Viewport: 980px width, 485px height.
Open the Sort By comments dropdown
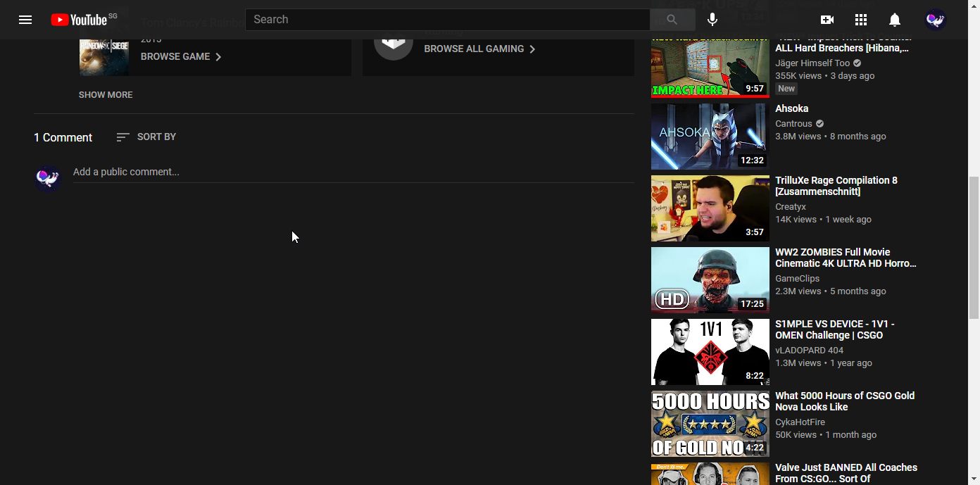(146, 137)
